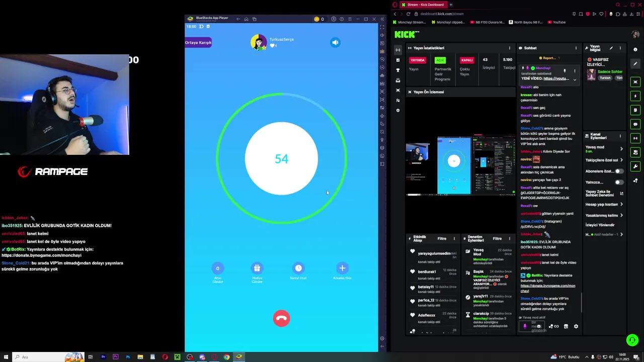644x362 pixels.
Task: Open Etkinlik Akışı panel options menu
Action: pos(454,239)
